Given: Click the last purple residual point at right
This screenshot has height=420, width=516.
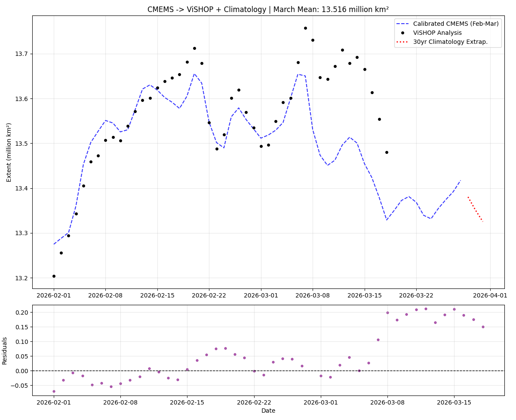Looking at the screenshot, I should (483, 327).
